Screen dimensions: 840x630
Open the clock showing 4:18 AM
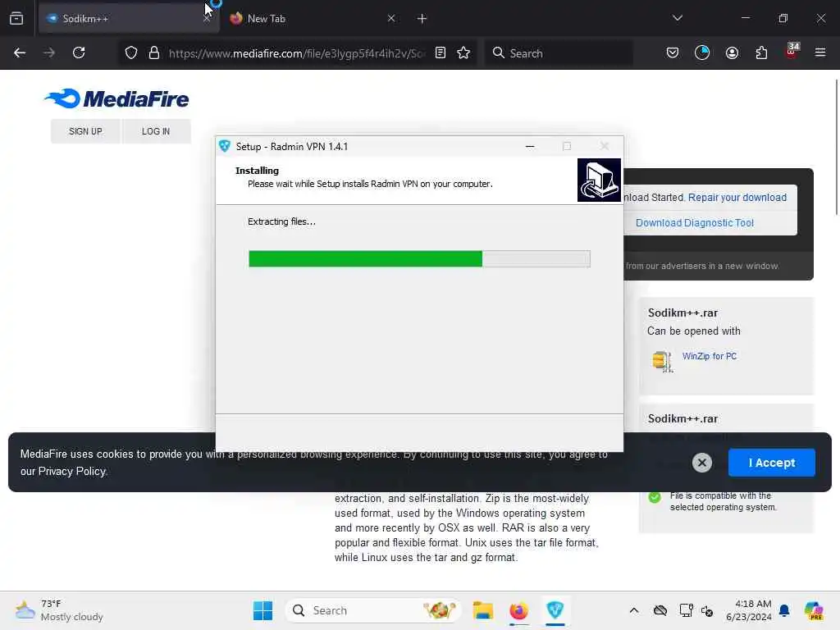[748, 610]
